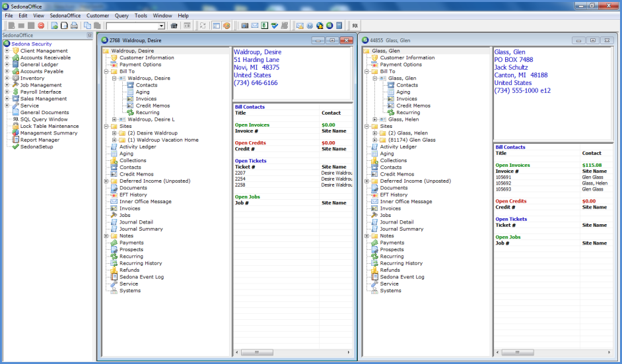
Task: Expand (81174) Glen Glass site
Action: coord(375,140)
